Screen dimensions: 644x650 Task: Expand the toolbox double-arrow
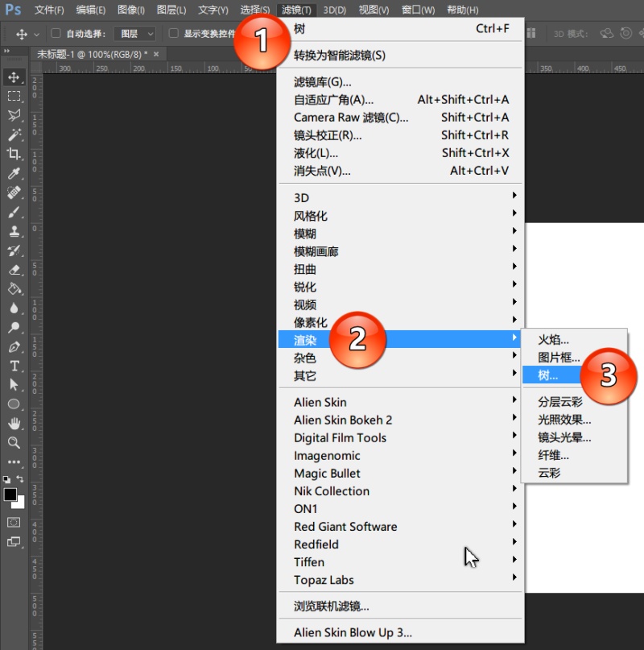(x=6, y=51)
